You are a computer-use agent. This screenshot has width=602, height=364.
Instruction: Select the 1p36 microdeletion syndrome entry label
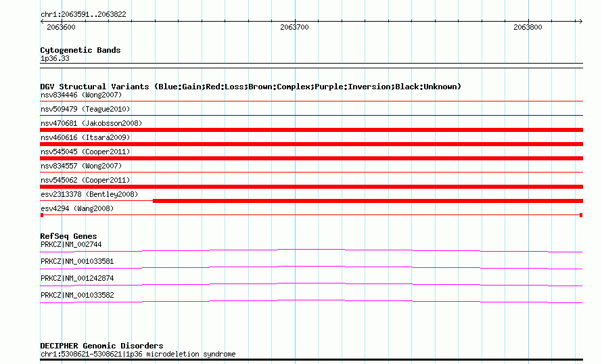(x=138, y=354)
